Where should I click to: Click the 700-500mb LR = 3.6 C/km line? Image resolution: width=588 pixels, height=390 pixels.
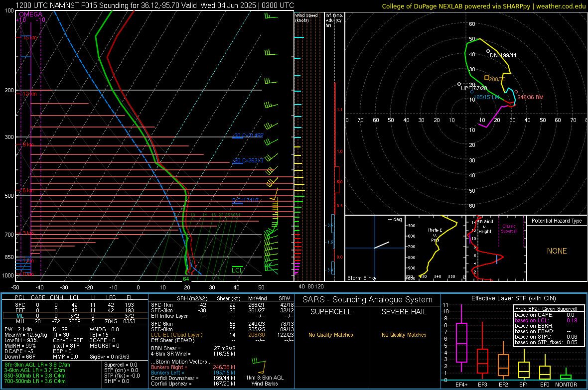pos(35,381)
